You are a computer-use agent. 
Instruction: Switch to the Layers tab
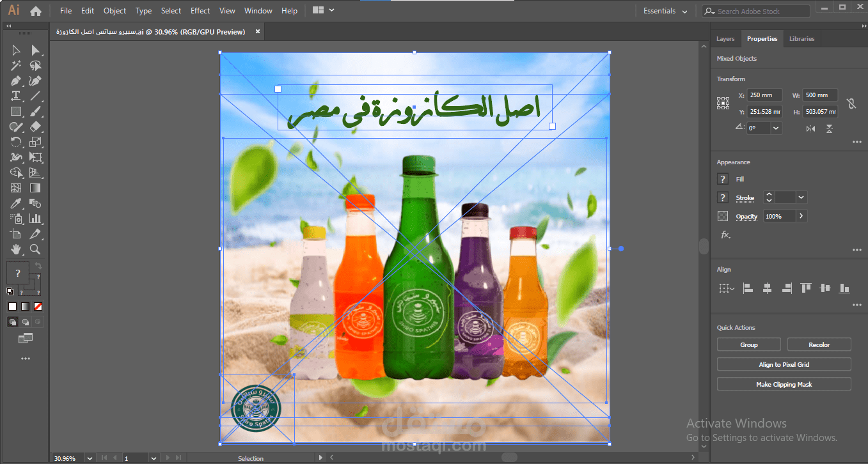pyautogui.click(x=725, y=39)
